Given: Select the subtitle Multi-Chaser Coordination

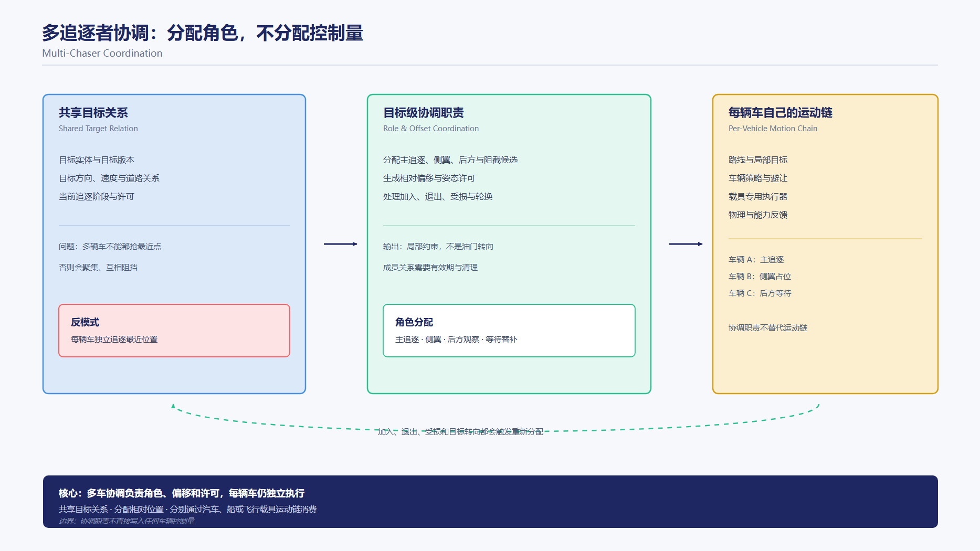Looking at the screenshot, I should pyautogui.click(x=102, y=53).
